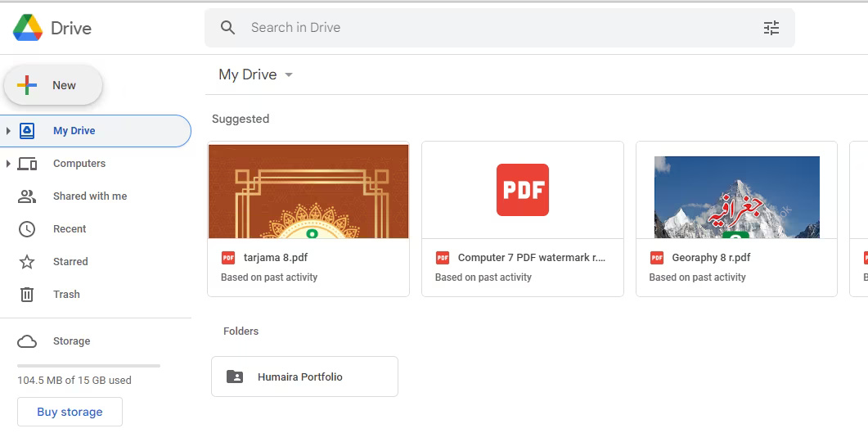
Task: Click the New button
Action: (x=53, y=85)
